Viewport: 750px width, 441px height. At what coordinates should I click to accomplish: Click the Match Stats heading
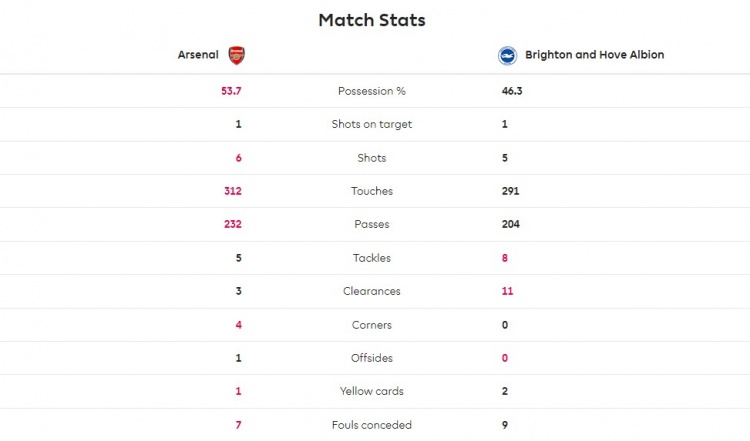[x=372, y=20]
